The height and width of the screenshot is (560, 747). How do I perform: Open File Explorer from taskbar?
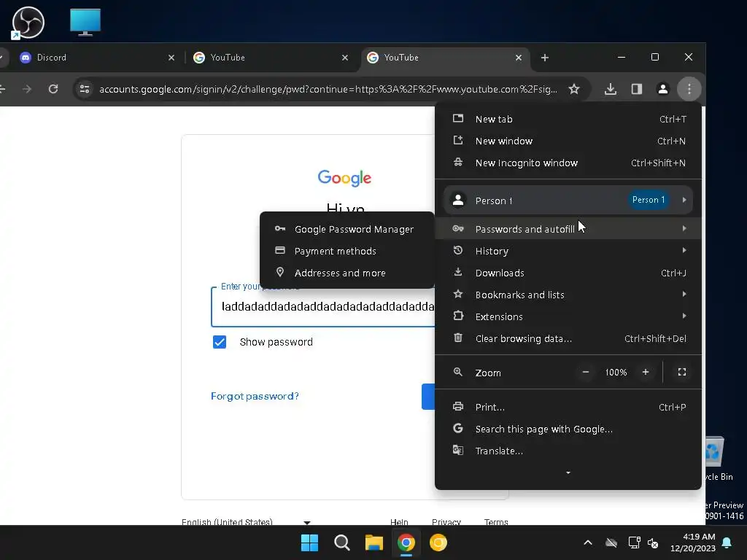point(374,542)
